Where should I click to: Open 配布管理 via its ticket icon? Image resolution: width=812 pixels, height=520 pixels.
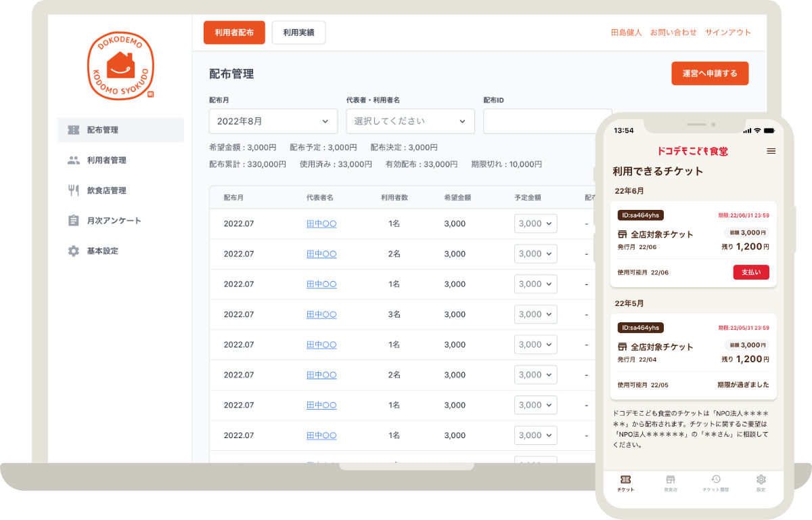click(x=74, y=130)
